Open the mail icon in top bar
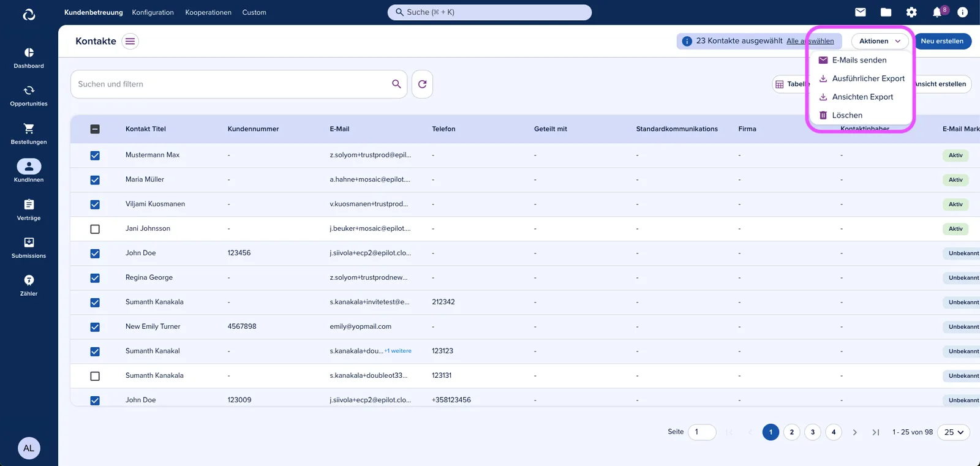This screenshot has height=466, width=980. (860, 12)
